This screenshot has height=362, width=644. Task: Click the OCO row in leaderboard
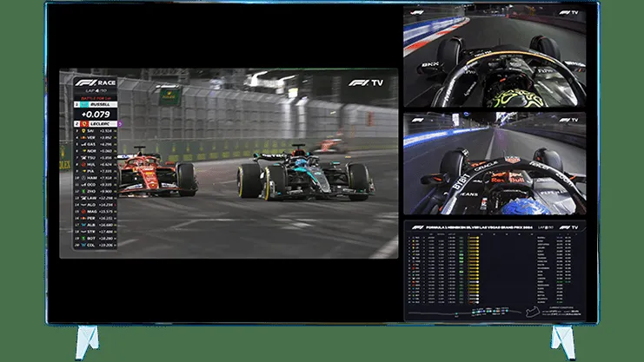coord(96,185)
